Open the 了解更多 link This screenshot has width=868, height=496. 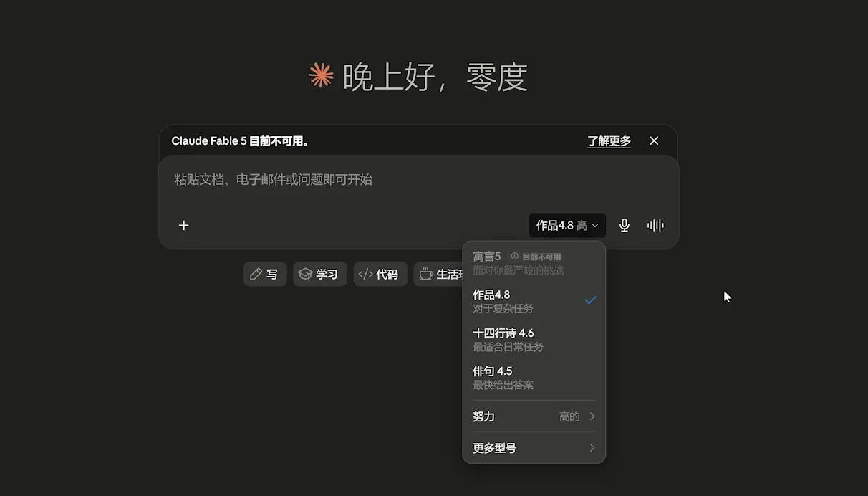coord(609,141)
